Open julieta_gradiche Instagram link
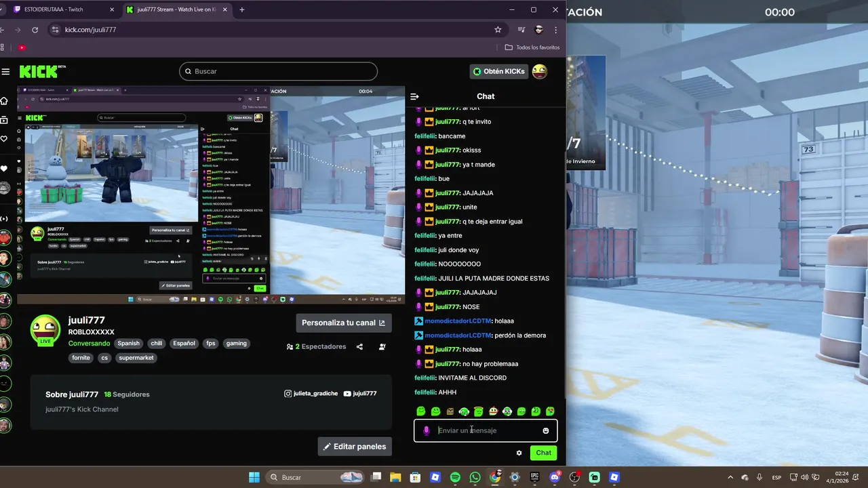Screen dimensions: 868x488 311,394
